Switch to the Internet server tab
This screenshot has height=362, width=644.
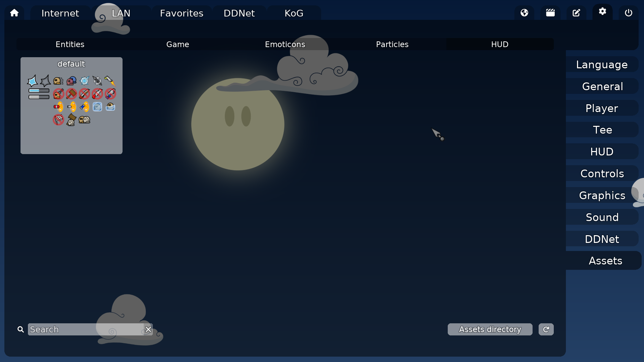pos(60,13)
